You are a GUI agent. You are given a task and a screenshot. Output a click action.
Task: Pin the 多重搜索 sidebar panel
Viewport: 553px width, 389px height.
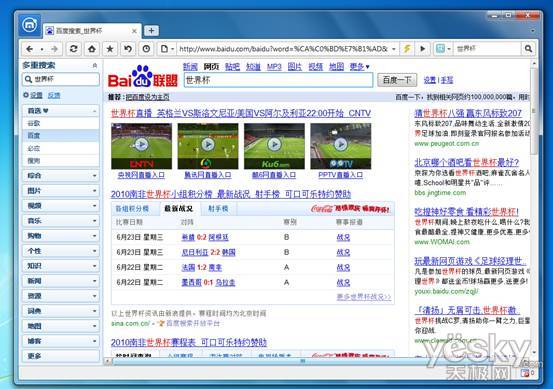pyautogui.click(x=95, y=66)
